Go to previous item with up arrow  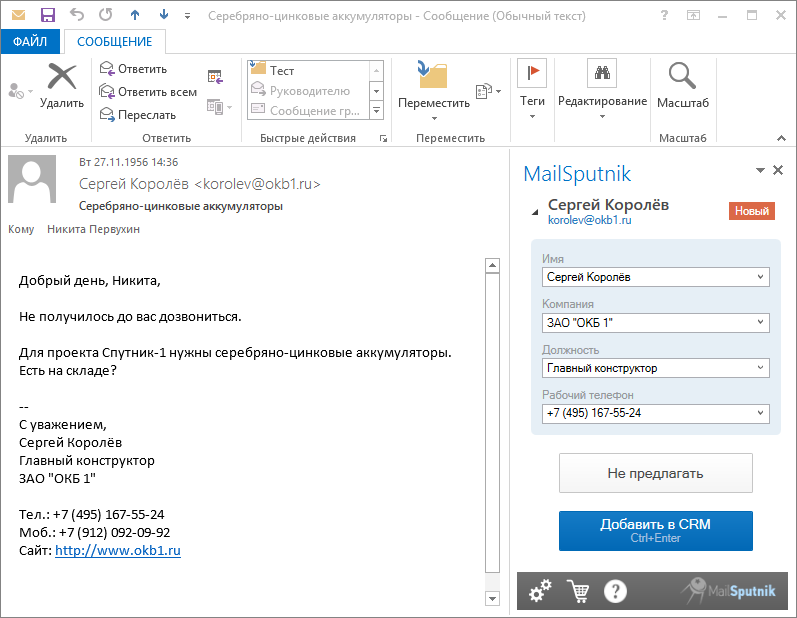(135, 15)
